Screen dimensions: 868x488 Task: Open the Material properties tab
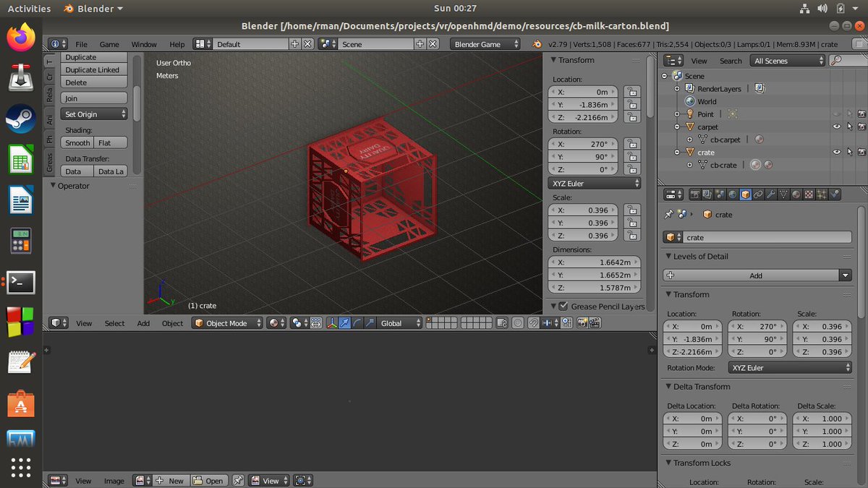point(796,194)
